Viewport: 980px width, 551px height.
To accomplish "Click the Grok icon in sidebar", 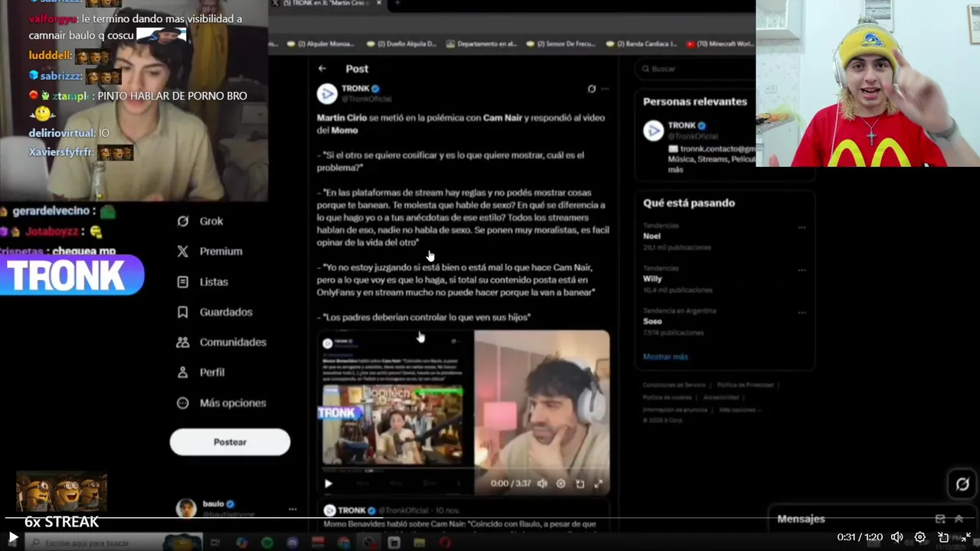I will pos(182,221).
